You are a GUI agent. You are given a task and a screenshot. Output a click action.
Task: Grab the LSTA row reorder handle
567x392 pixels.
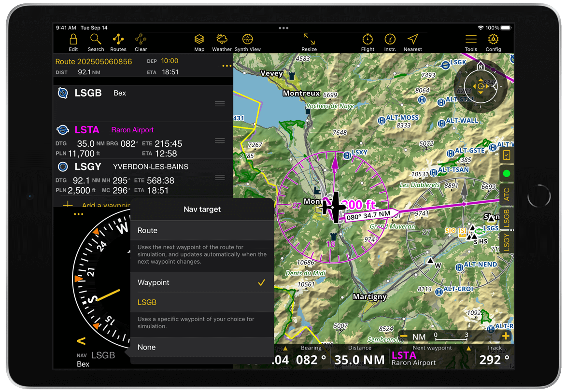click(x=220, y=140)
